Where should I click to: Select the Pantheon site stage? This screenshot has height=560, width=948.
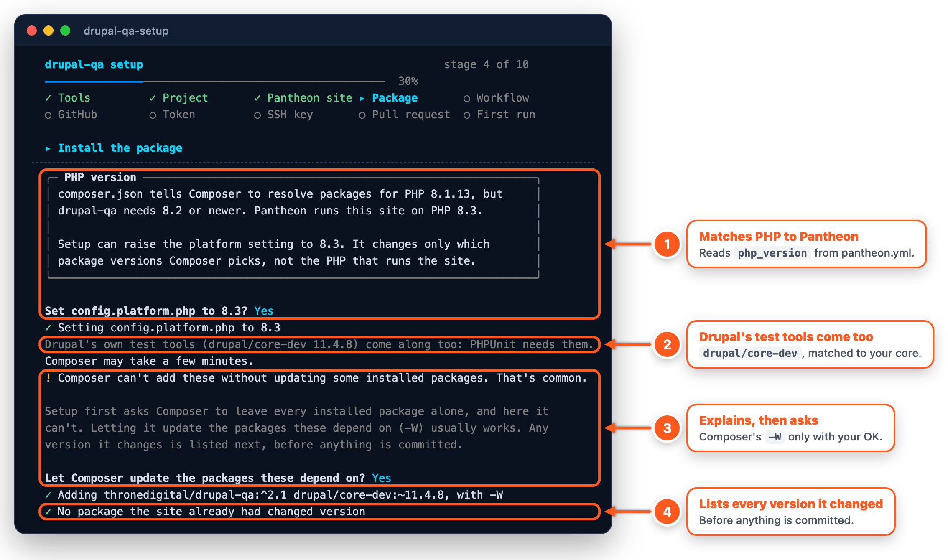303,98
